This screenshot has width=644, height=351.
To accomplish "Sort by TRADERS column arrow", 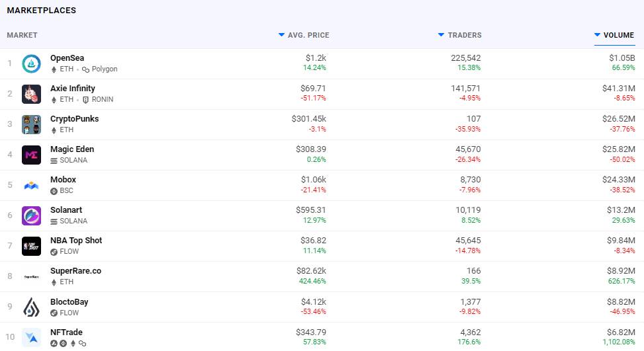I will pos(441,35).
